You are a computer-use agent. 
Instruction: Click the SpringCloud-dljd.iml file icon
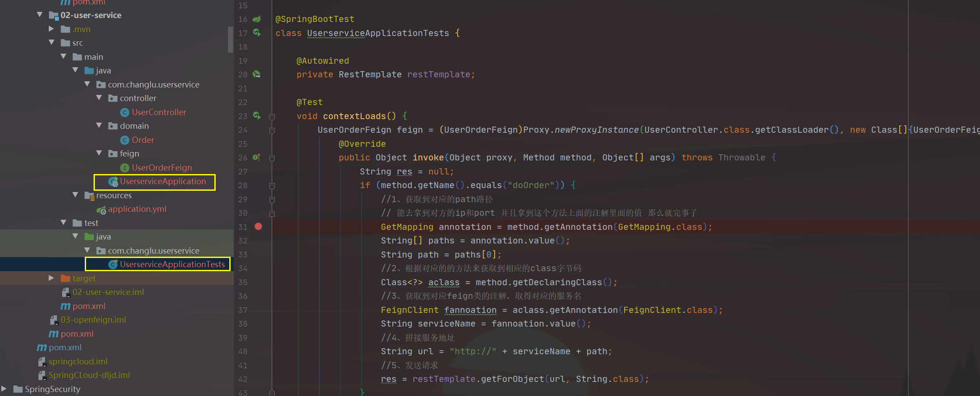point(42,375)
